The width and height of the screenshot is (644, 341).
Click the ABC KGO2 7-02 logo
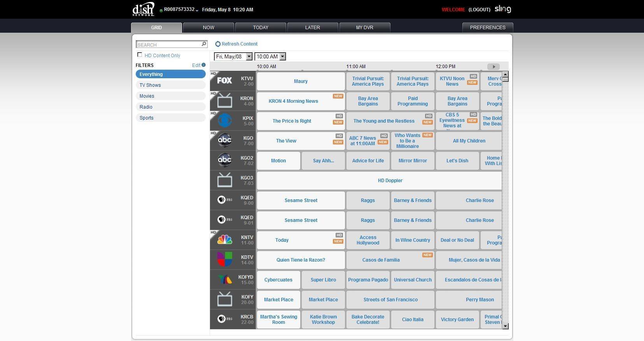pos(224,160)
